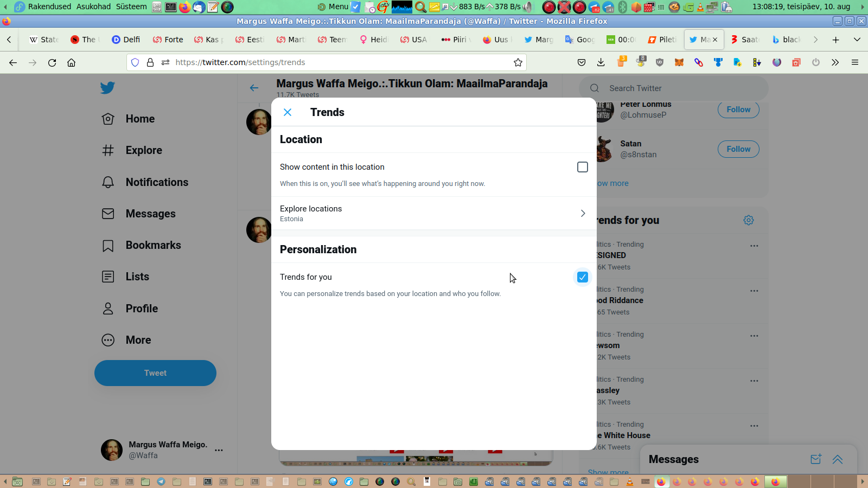This screenshot has height=488, width=868.
Task: Open the Asukohad places menu
Action: click(x=93, y=7)
